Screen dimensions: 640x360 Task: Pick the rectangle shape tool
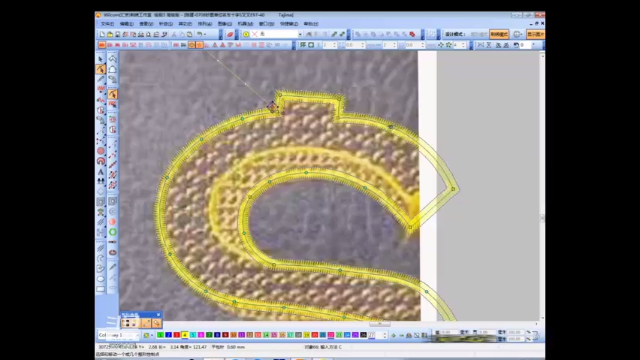click(101, 289)
